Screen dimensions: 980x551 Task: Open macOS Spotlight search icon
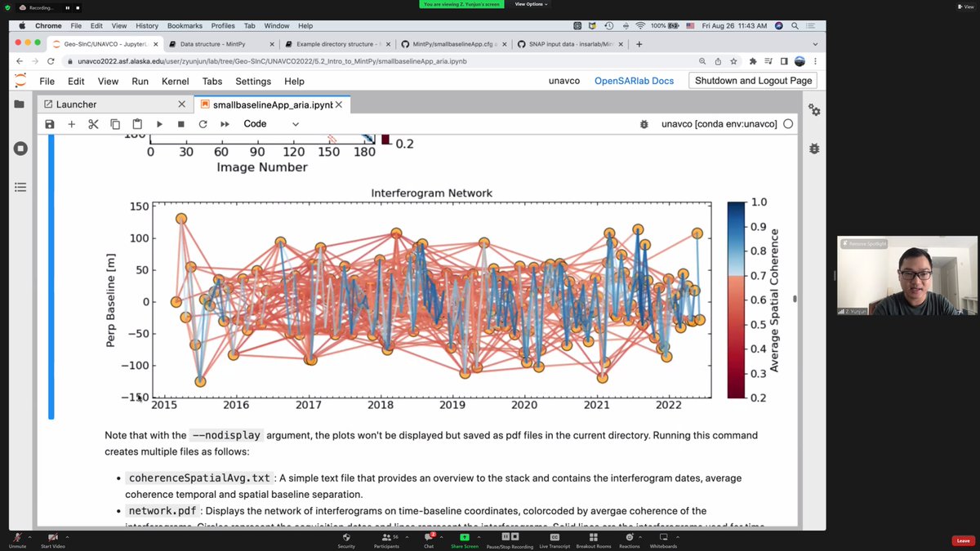(x=794, y=26)
